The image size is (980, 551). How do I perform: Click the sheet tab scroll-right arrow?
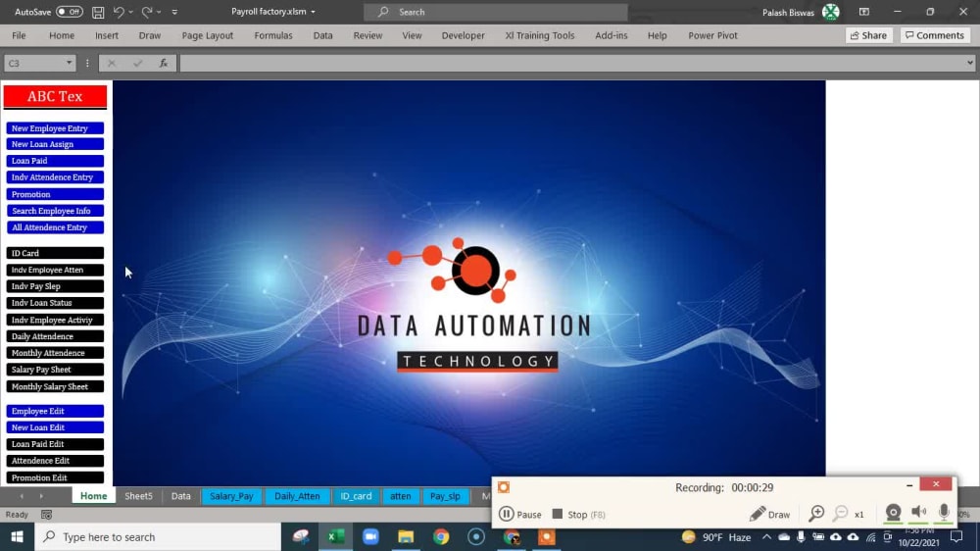(x=41, y=496)
